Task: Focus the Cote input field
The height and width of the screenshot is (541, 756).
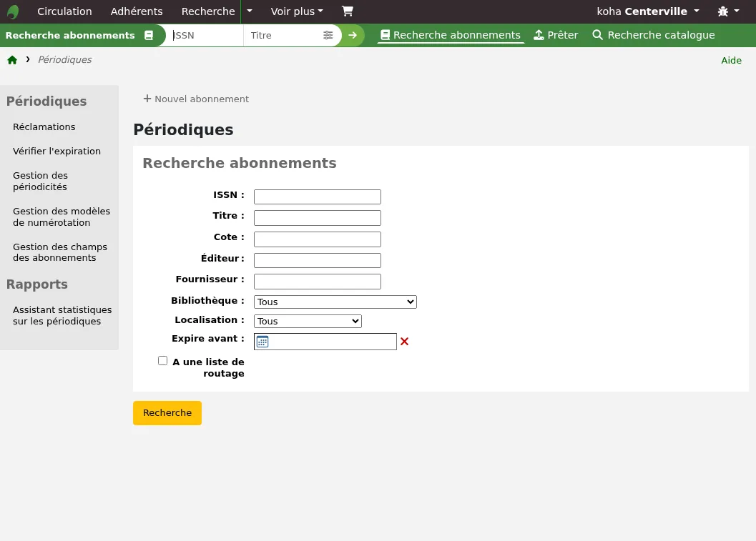Action: click(x=318, y=239)
